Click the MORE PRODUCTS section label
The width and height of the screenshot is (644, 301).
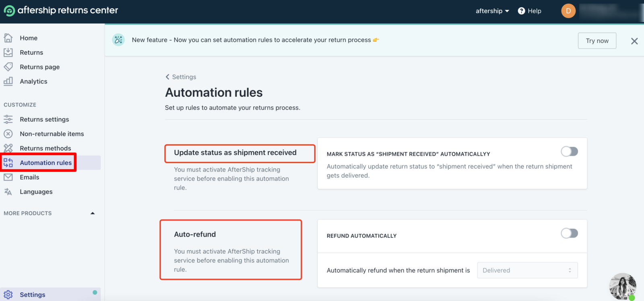coord(28,213)
